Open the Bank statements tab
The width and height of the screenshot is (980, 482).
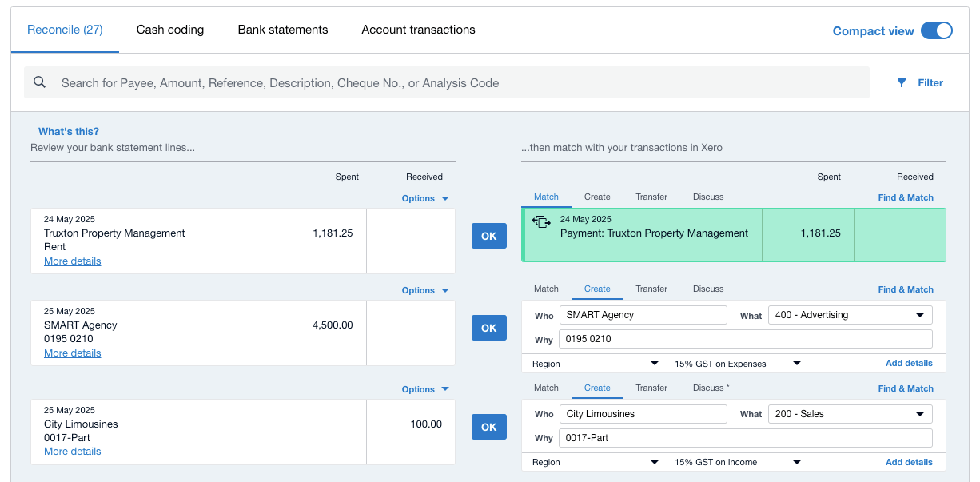[x=283, y=30]
